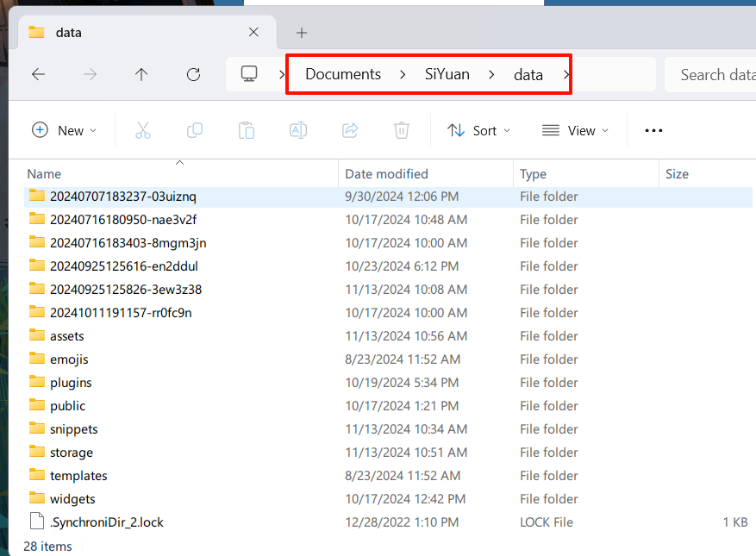Go up one directory level
The height and width of the screenshot is (556, 756).
[x=141, y=74]
